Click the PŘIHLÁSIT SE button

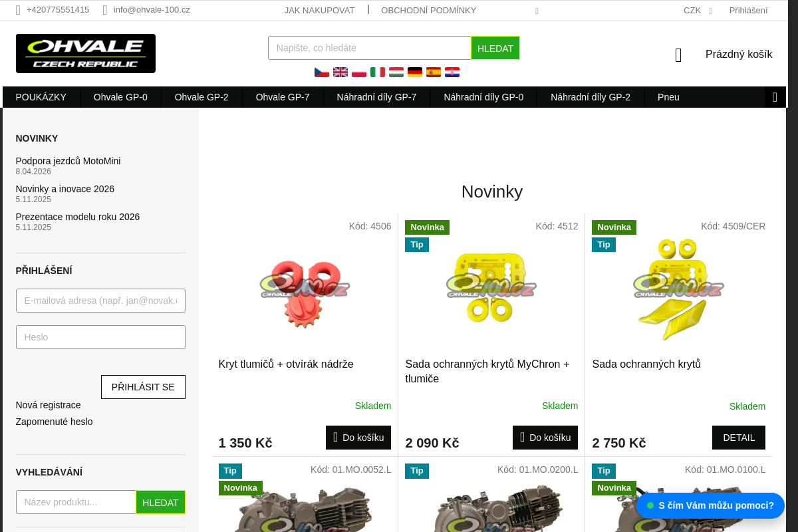tap(143, 387)
